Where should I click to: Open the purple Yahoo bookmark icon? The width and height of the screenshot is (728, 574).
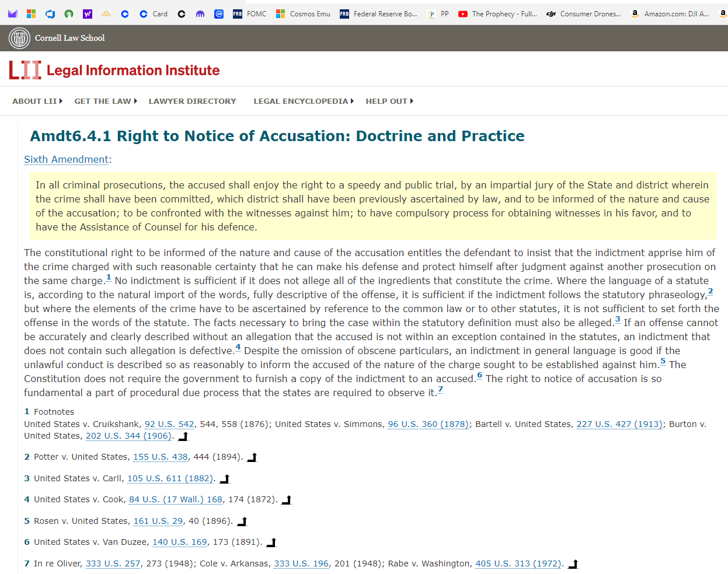tap(88, 14)
